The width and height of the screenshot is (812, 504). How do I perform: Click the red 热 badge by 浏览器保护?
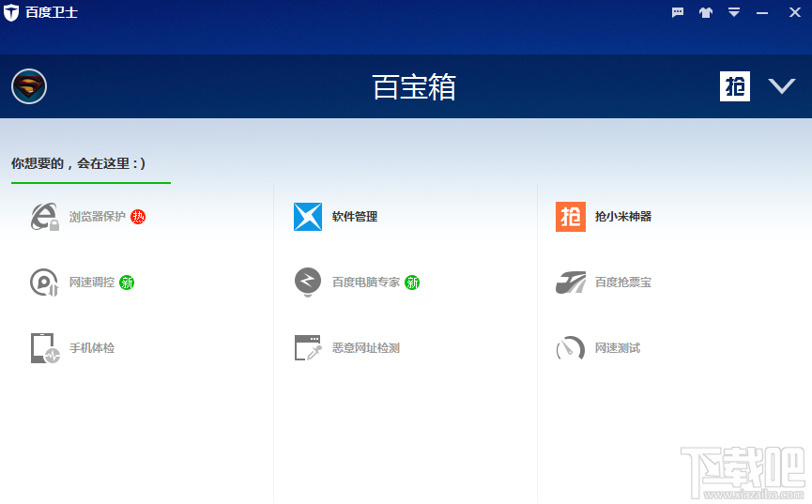coord(138,217)
